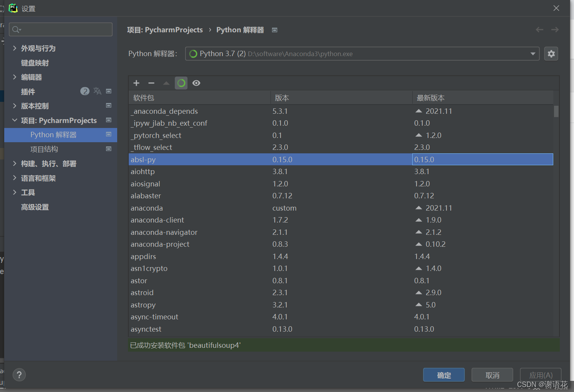Select the appdirs package row
Image resolution: width=574 pixels, height=392 pixels.
tap(341, 256)
